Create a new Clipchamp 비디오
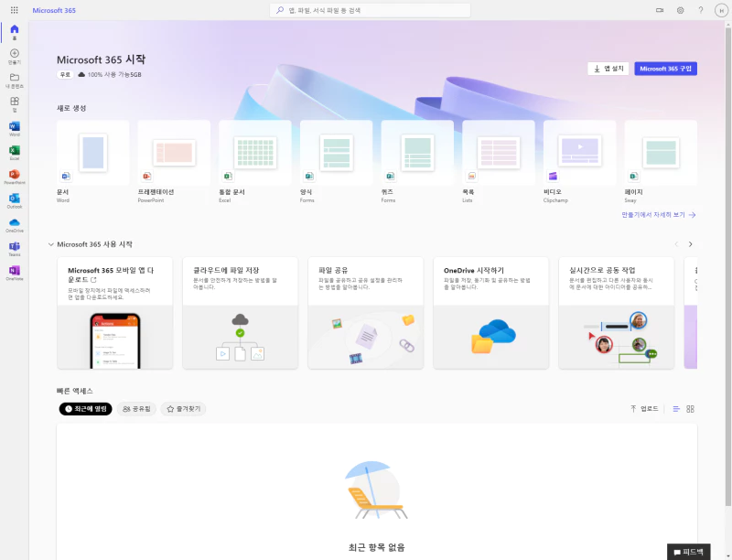732x560 pixels. point(580,161)
